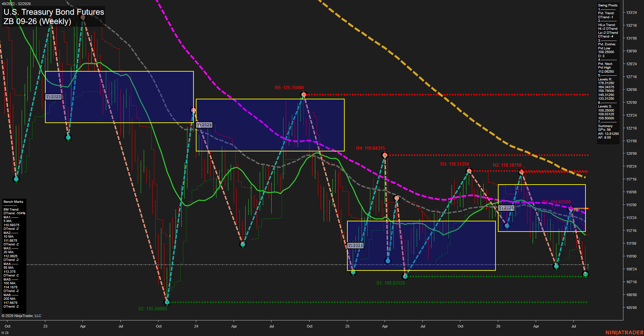Select the Y:2023 yearly range tag
644x336 pixels.
pos(53,97)
